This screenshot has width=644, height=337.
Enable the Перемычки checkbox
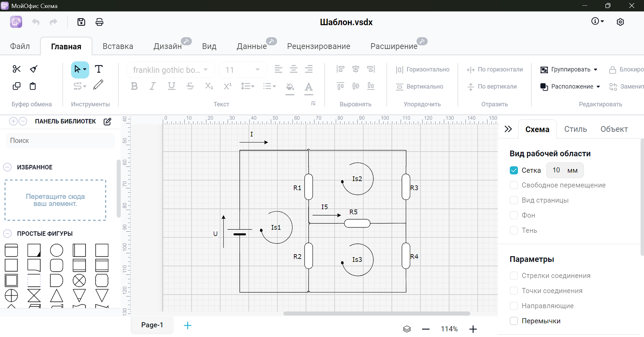coord(514,321)
